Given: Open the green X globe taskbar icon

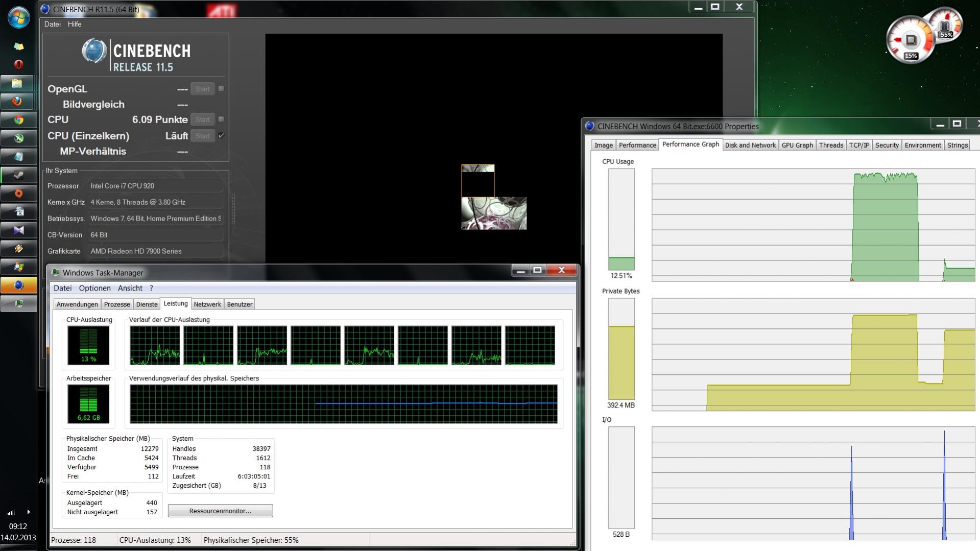Looking at the screenshot, I should pos(18,138).
